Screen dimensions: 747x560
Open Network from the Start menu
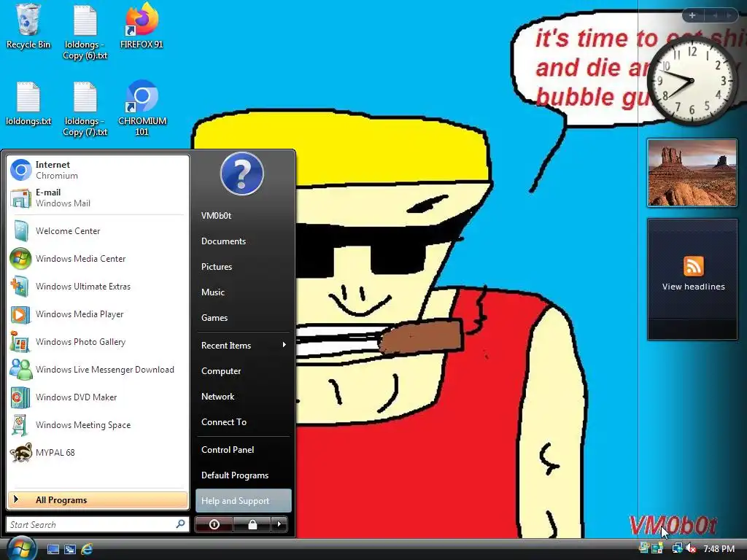click(243, 397)
